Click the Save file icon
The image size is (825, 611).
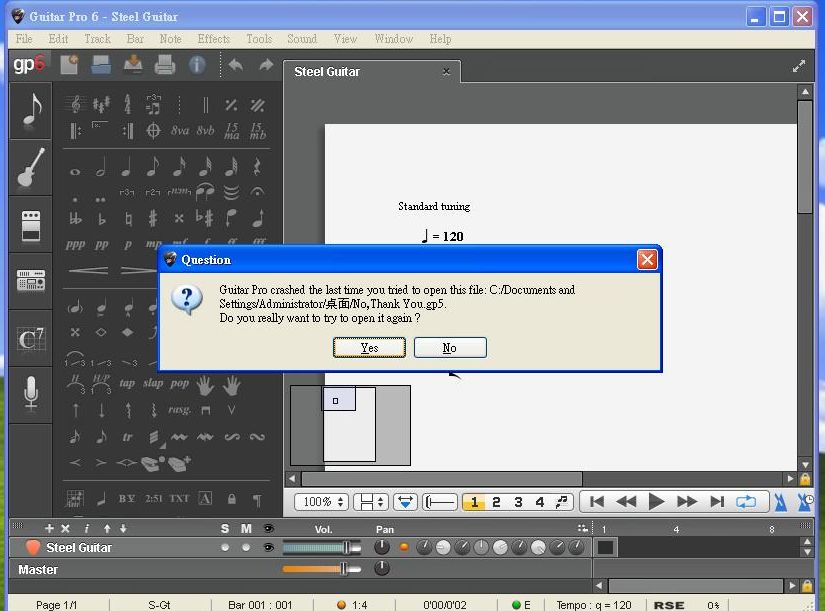(133, 64)
